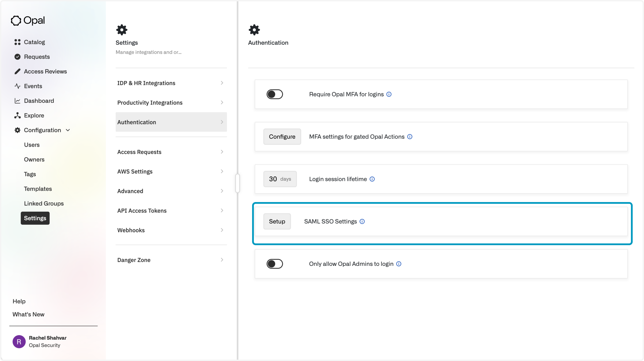The image size is (644, 361).
Task: Open API Access Tokens section
Action: (x=171, y=211)
